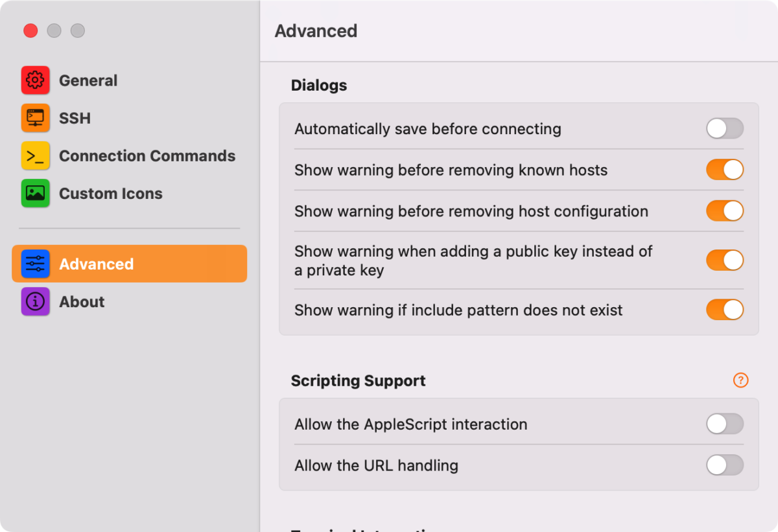
Task: Click the purple About info icon
Action: (35, 301)
